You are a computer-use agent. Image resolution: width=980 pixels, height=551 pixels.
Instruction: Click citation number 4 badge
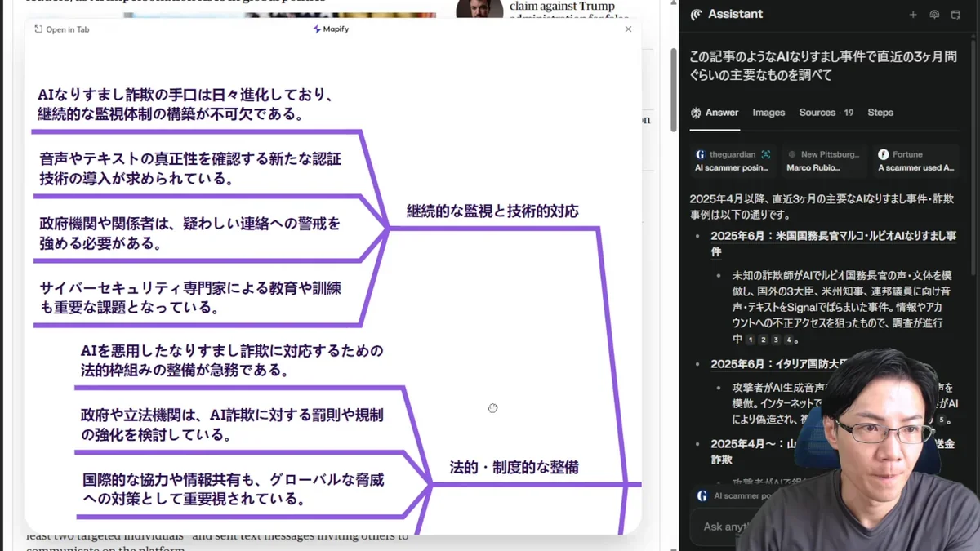(x=788, y=340)
